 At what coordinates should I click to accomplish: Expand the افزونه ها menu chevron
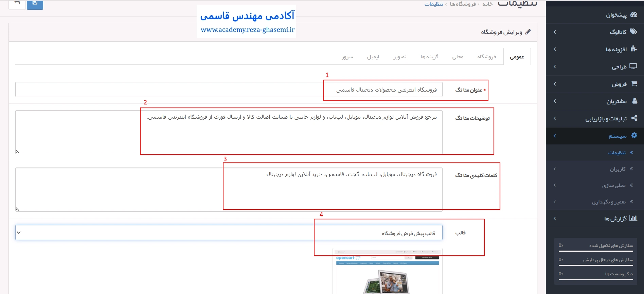555,49
